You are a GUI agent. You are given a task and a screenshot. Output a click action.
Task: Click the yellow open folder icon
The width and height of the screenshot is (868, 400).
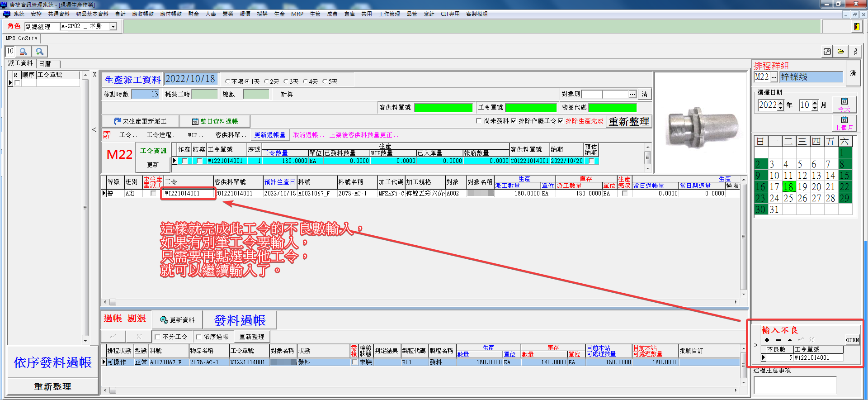coord(841,52)
